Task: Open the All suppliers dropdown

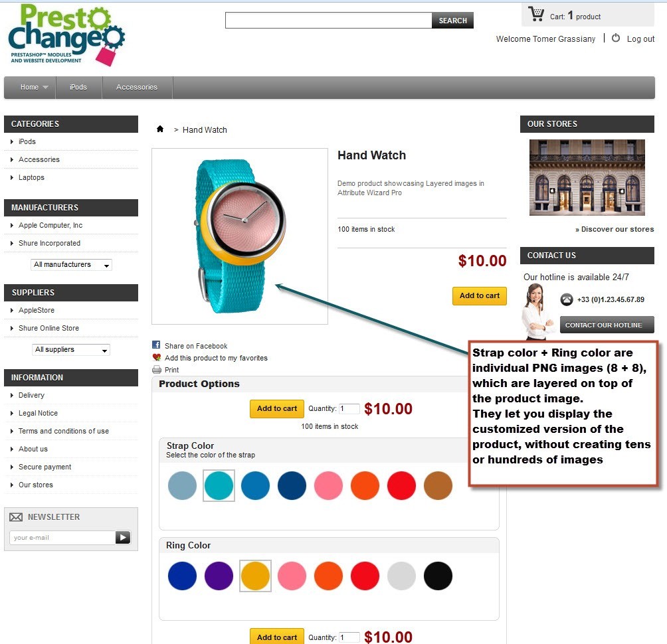Action: click(71, 349)
